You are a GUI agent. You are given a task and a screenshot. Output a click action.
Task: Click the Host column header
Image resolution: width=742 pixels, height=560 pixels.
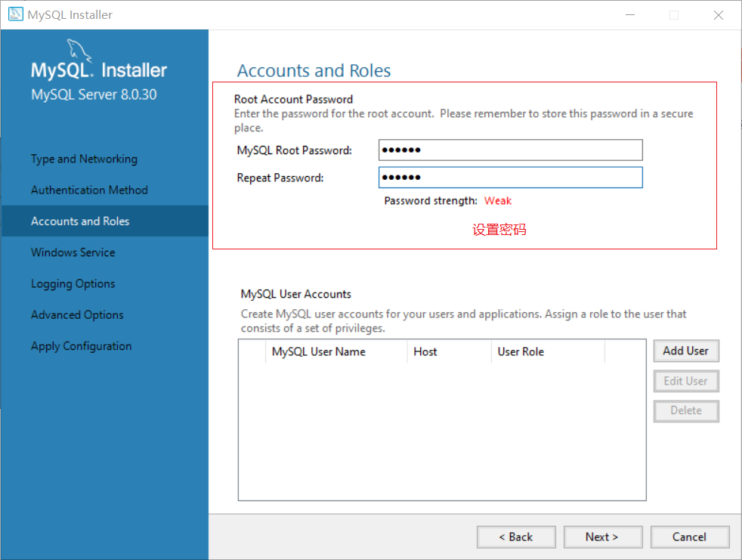pos(425,351)
